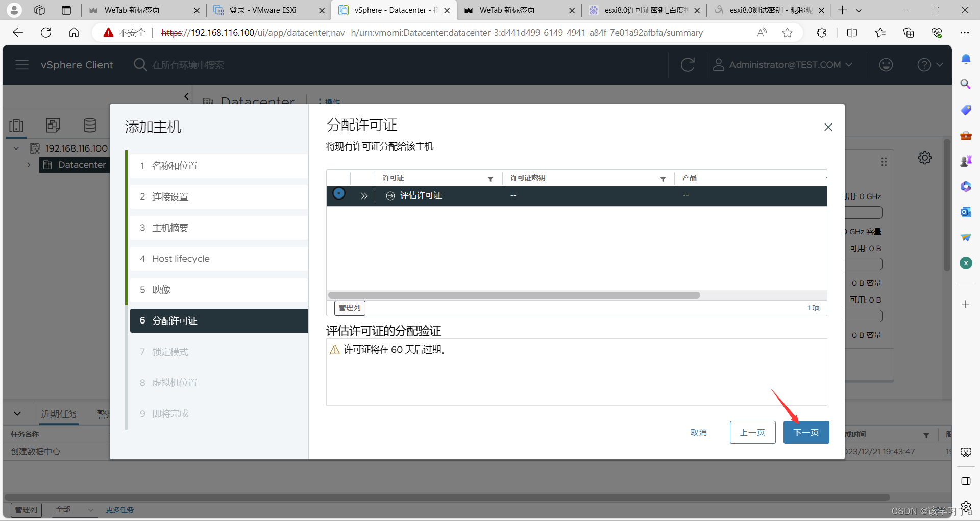Open the browser favorites list icon
The image size is (980, 521).
coord(880,33)
